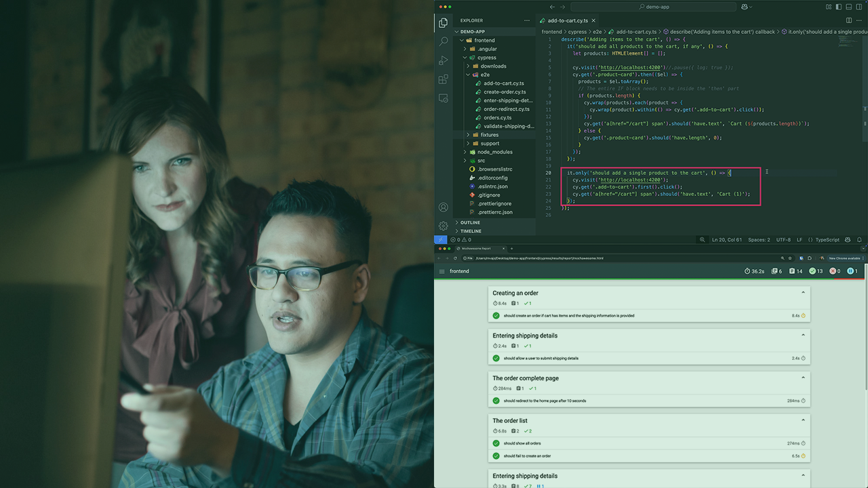Collapse the Creating an order suite
The image size is (868, 488).
tap(803, 293)
